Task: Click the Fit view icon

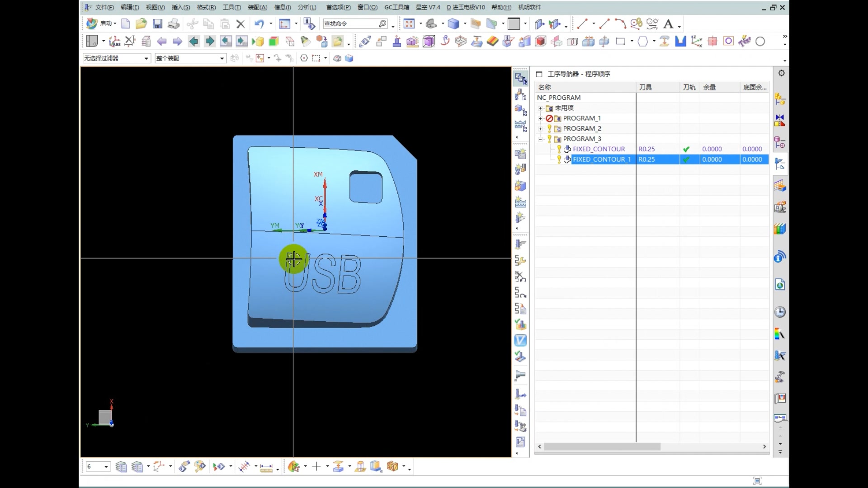Action: [x=409, y=23]
